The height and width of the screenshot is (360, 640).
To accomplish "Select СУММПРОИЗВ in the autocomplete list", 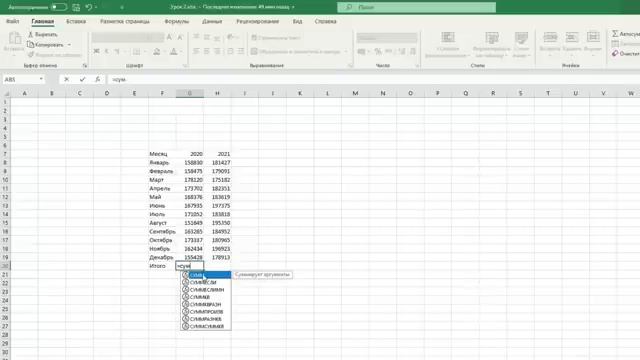I will [x=206, y=311].
